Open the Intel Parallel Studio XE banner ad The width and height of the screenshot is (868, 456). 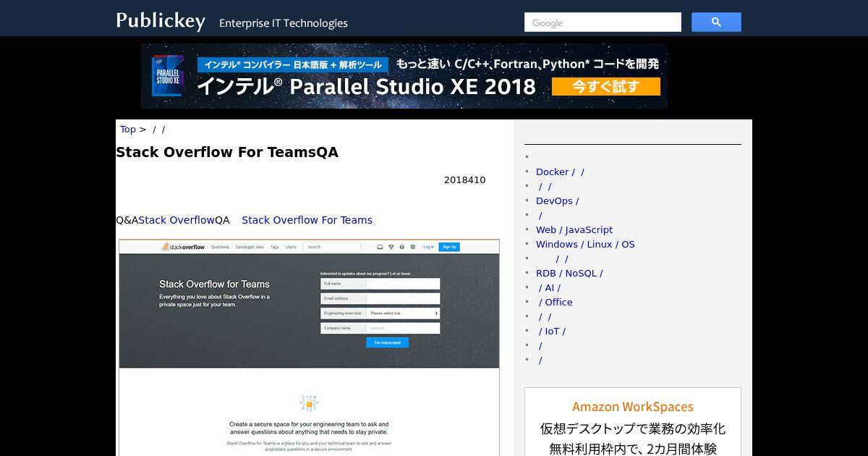(x=404, y=76)
